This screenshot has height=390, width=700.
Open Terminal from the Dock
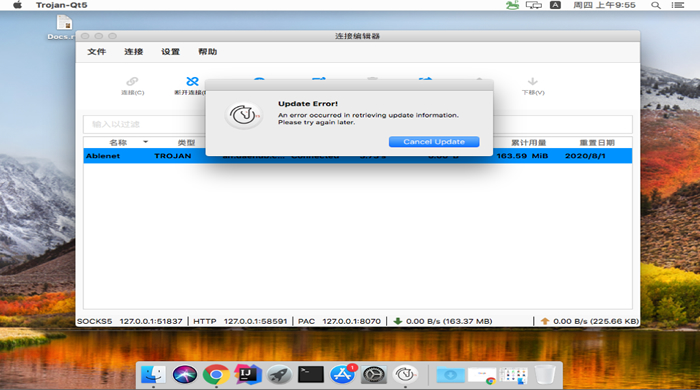click(311, 374)
